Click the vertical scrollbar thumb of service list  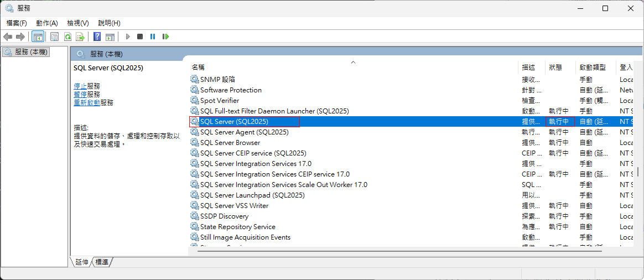click(638, 172)
